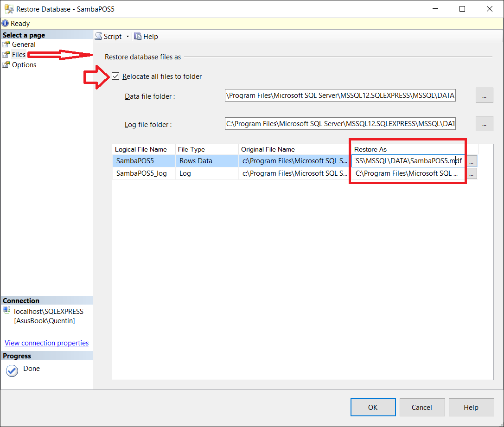Open the Options page
Image resolution: width=504 pixels, height=427 pixels.
(24, 65)
